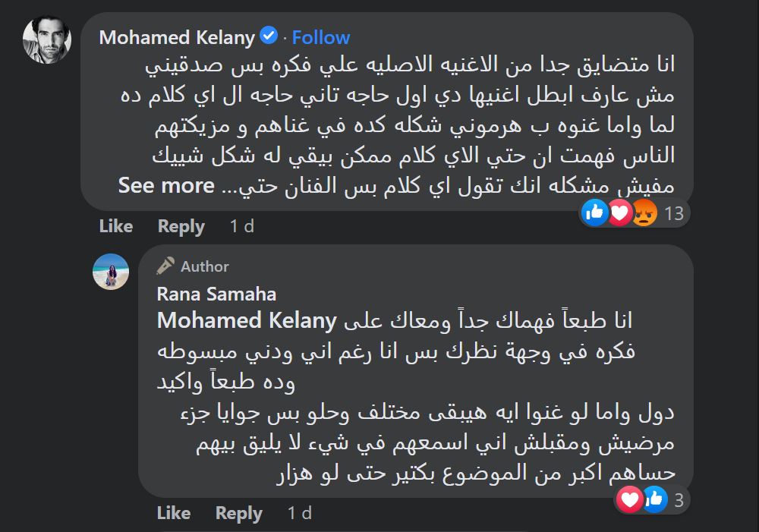Image resolution: width=759 pixels, height=532 pixels.
Task: Open Rana Samaha's profile name link
Action: tap(216, 294)
